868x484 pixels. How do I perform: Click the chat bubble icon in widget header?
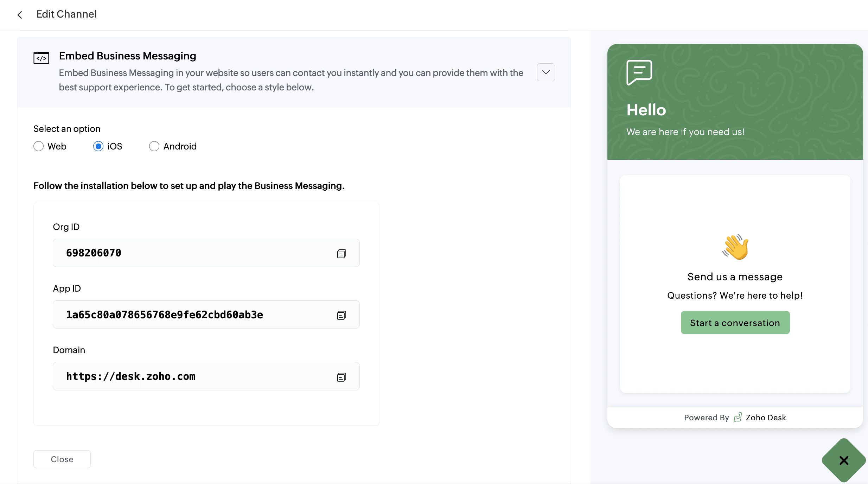[639, 72]
